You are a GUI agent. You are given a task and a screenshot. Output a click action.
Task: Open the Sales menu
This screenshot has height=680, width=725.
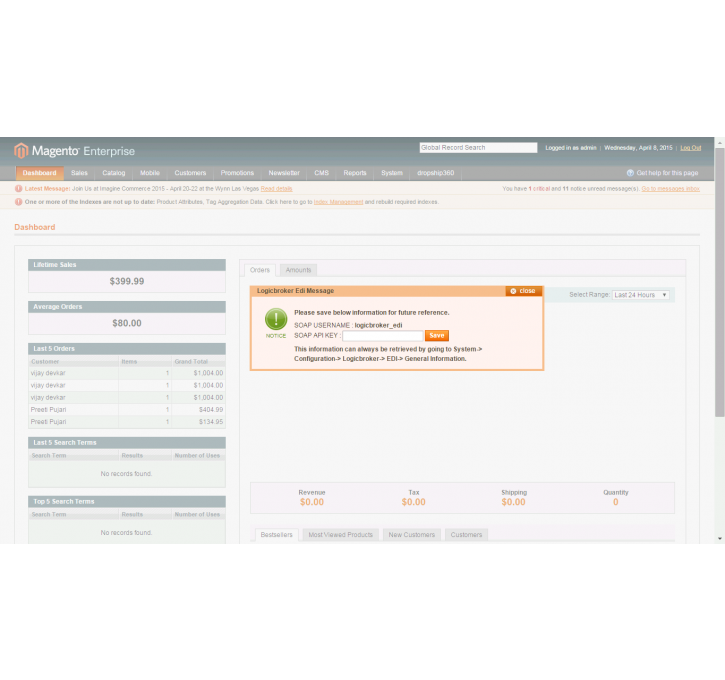tap(80, 173)
